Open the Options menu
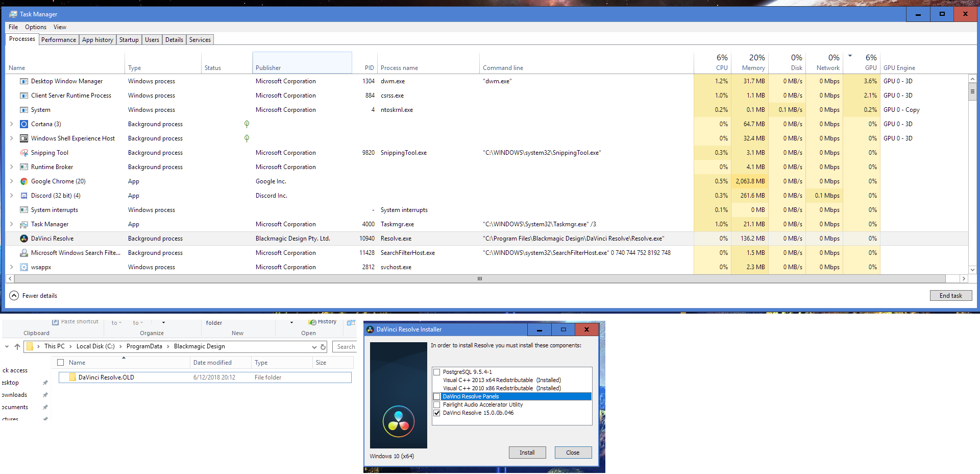 pyautogui.click(x=36, y=27)
